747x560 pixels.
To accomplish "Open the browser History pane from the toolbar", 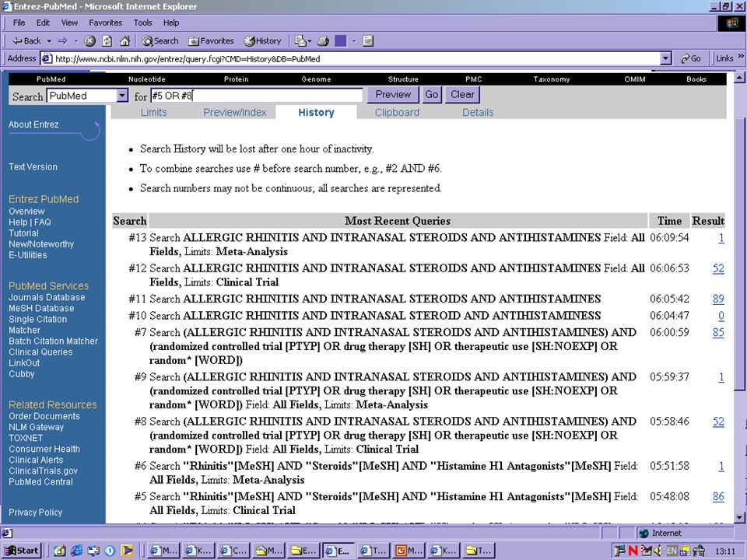I will click(x=262, y=41).
